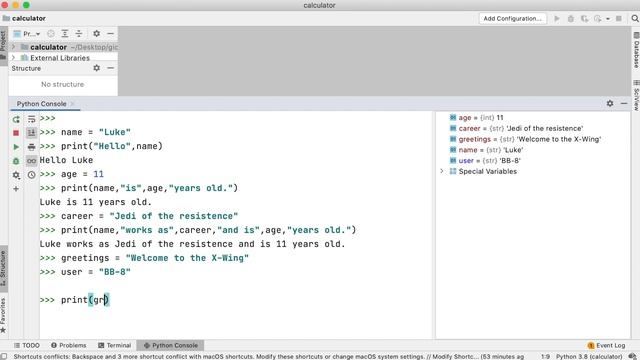Collapse all in Project panel
The width and height of the screenshot is (640, 360).
79,33
